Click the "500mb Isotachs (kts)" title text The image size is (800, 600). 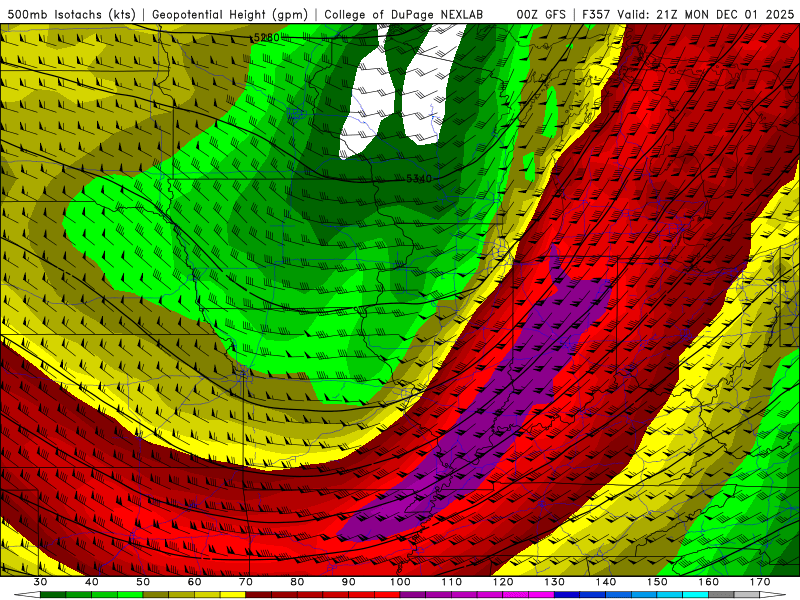coord(72,15)
